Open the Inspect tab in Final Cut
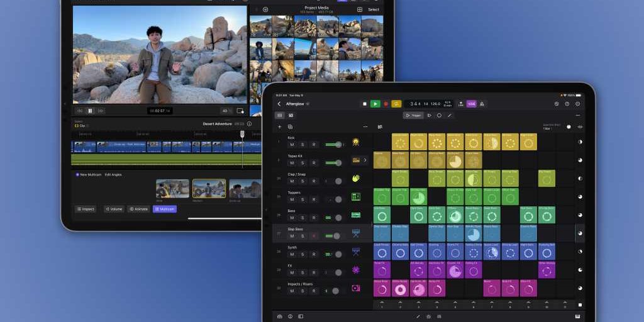Viewport: 644px width, 322px height. click(86, 209)
